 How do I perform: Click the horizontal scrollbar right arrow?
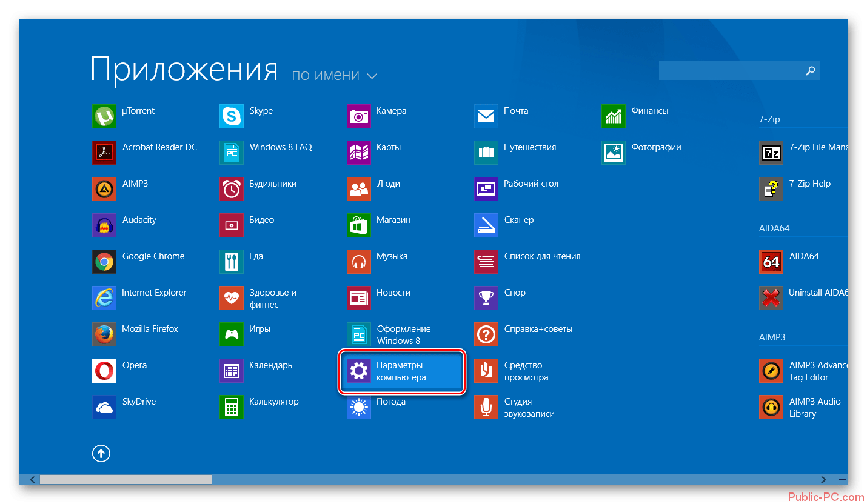[823, 479]
